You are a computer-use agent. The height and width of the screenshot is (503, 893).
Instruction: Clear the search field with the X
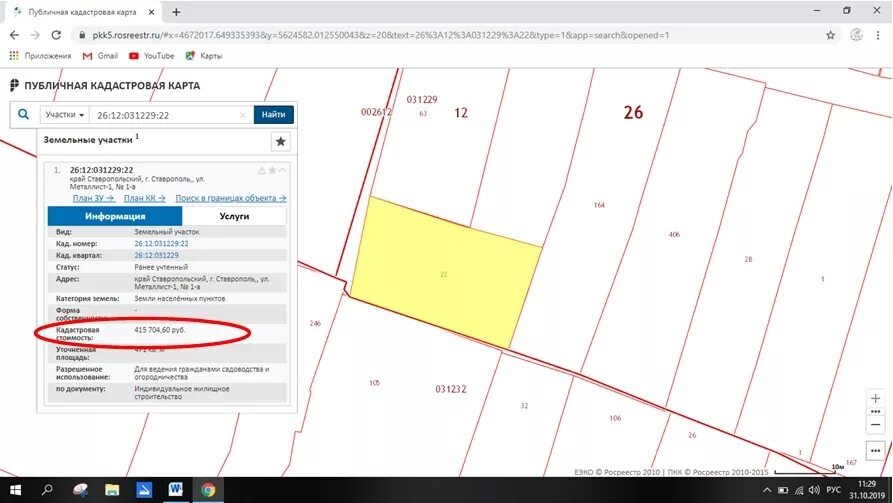243,115
